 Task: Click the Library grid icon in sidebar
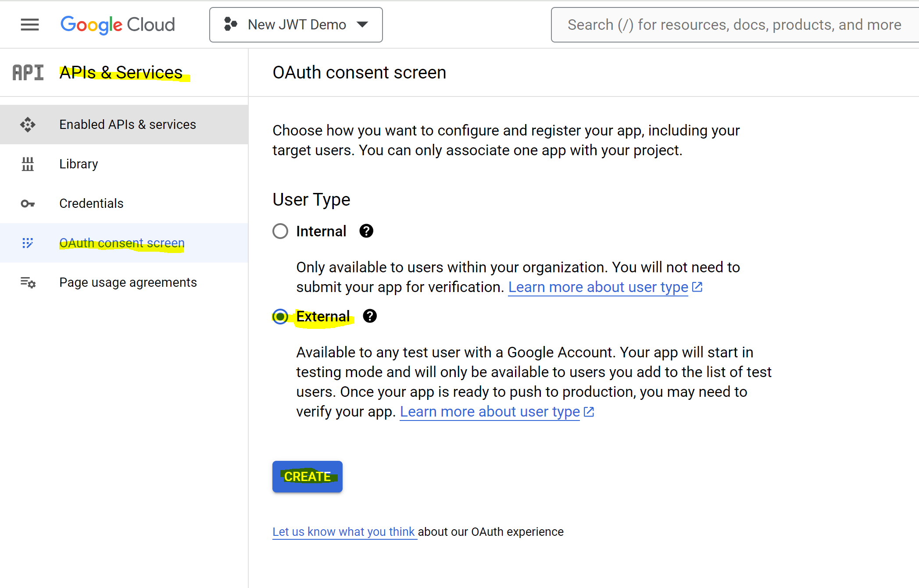(x=28, y=164)
